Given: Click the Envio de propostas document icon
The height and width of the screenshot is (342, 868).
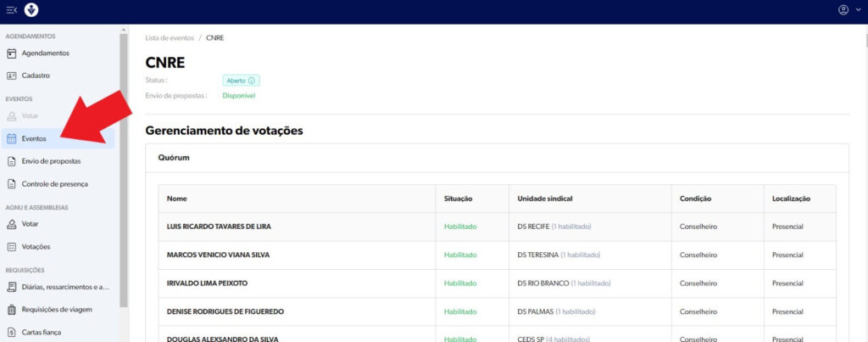Looking at the screenshot, I should pyautogui.click(x=12, y=160).
